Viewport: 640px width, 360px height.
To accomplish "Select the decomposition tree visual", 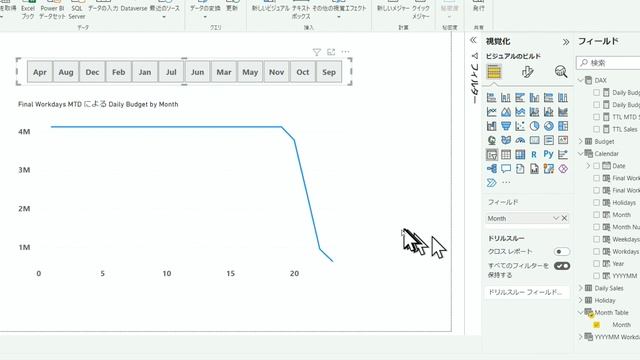I will [x=491, y=169].
